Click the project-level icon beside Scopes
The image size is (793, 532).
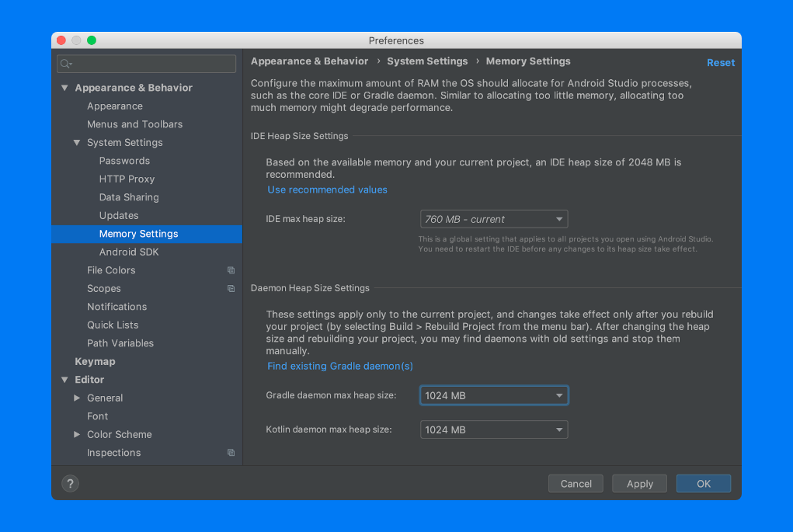(231, 289)
